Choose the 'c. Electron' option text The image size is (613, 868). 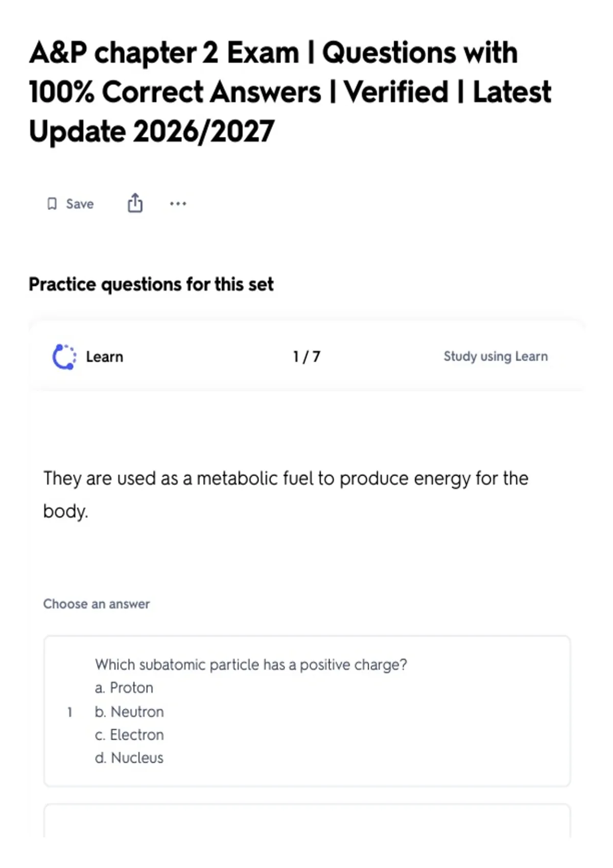click(x=129, y=735)
